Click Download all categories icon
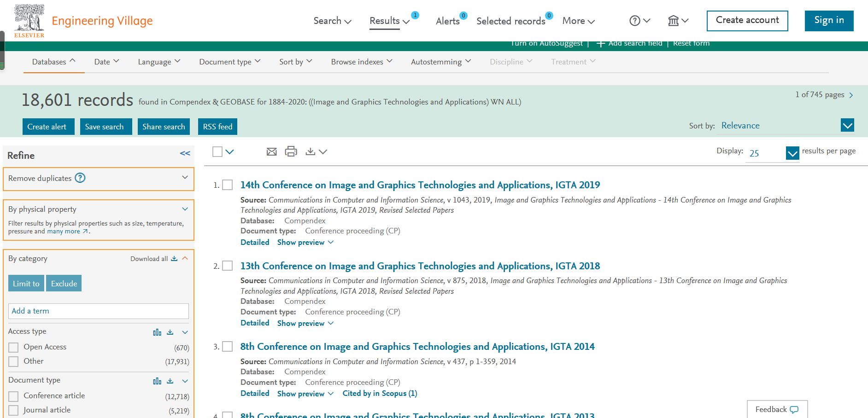The width and height of the screenshot is (868, 418). click(x=174, y=259)
